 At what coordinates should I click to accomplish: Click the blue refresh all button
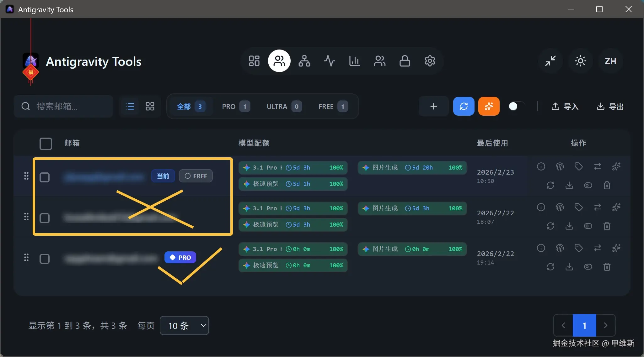tap(464, 106)
